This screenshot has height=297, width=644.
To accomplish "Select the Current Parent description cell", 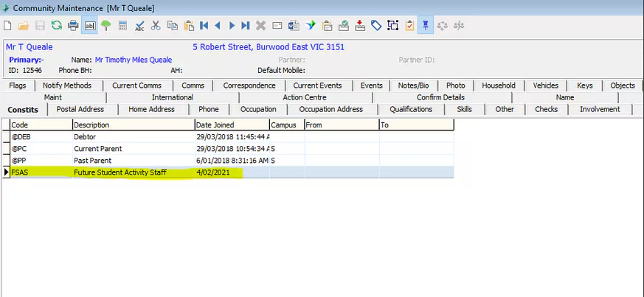I will (134, 149).
